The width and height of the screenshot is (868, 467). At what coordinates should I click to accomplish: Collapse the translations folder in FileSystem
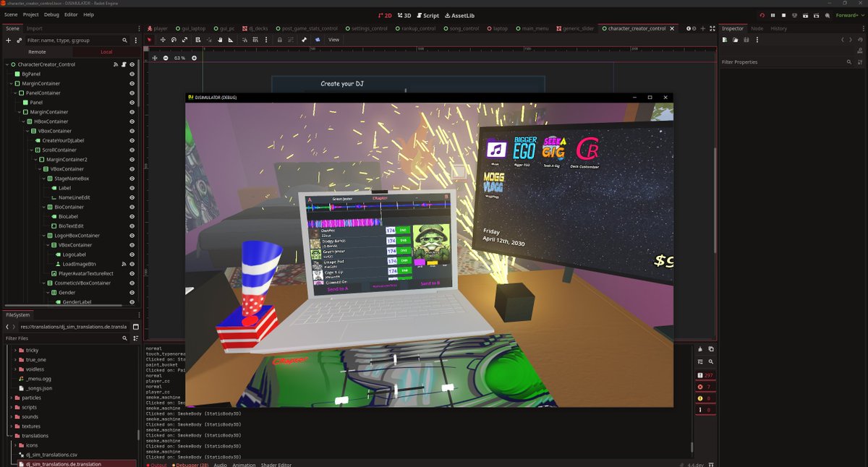pyautogui.click(x=10, y=435)
